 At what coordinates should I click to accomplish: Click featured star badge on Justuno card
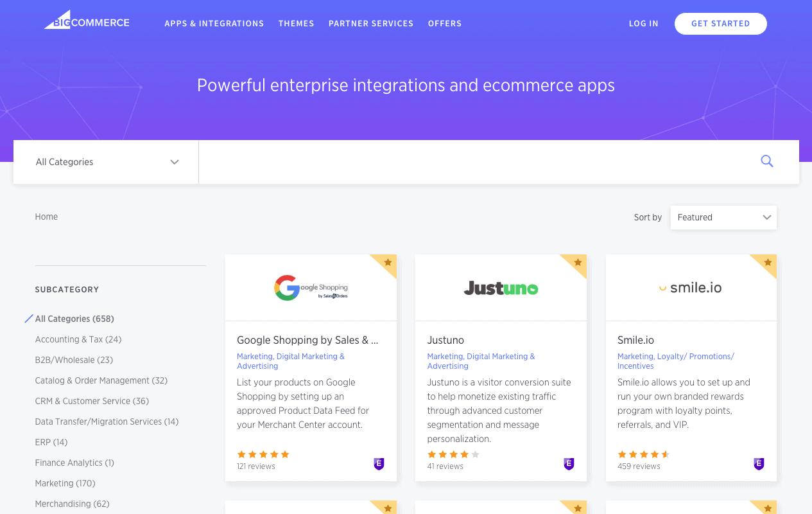[578, 262]
